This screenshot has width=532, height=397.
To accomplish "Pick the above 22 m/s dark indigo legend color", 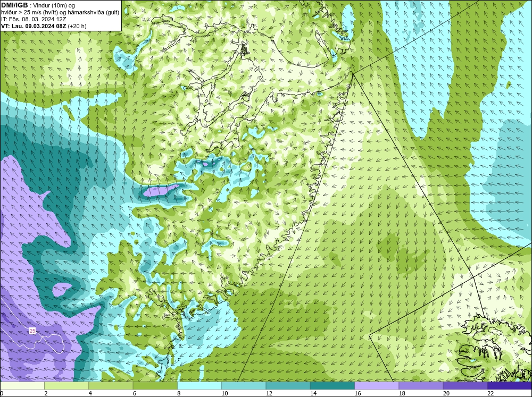I will point(509,385).
